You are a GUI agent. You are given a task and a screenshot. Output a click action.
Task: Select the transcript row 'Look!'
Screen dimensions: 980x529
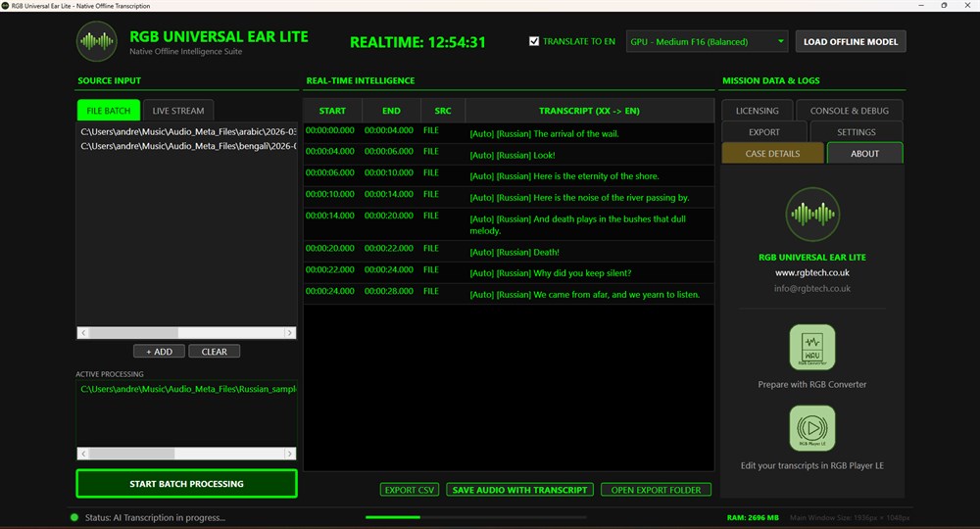click(x=509, y=155)
